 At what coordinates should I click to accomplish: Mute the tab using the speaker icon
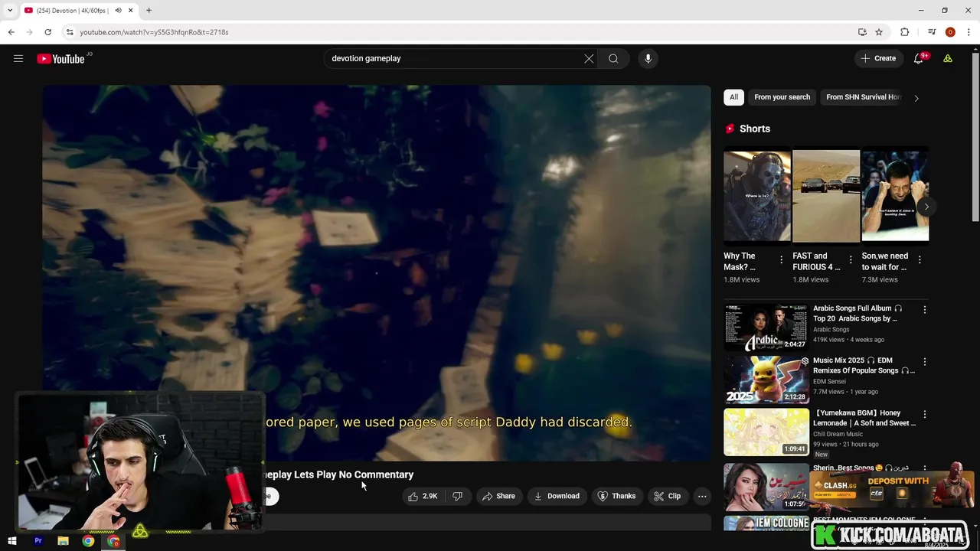pos(118,10)
